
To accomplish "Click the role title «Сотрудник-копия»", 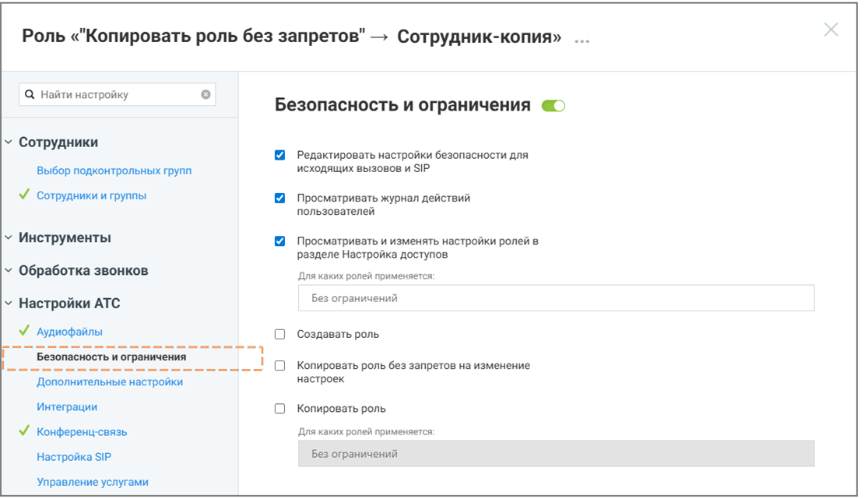I will click(x=480, y=37).
